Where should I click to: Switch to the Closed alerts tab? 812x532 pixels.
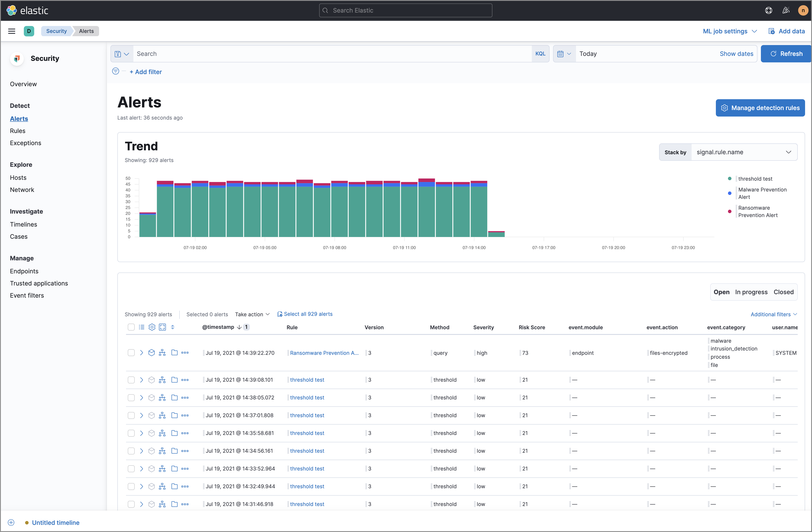[x=783, y=292]
